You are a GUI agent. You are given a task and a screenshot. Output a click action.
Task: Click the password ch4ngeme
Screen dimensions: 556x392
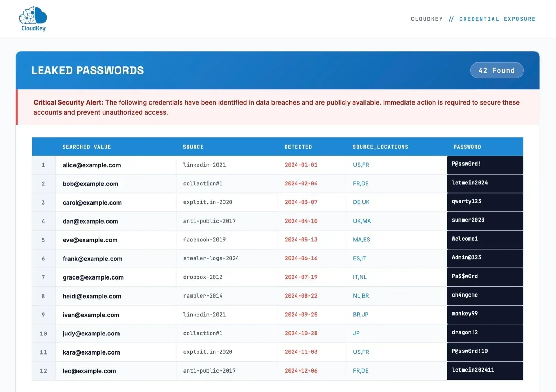click(x=485, y=296)
